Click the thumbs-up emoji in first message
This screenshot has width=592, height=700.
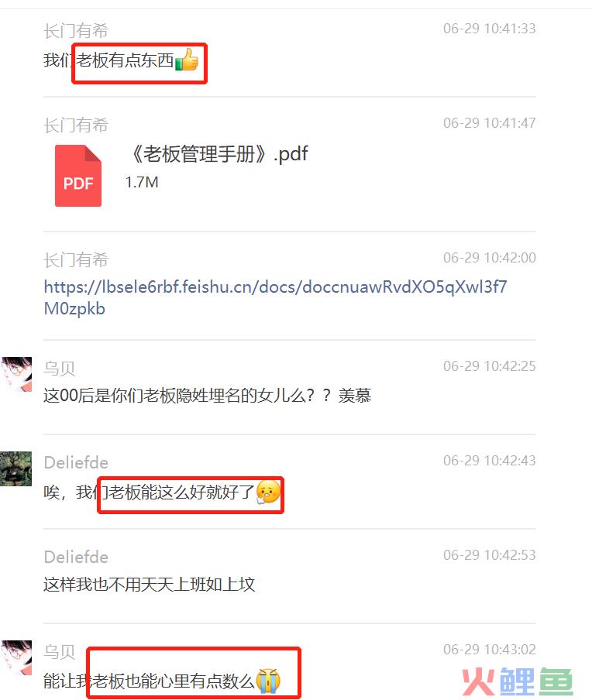point(187,60)
